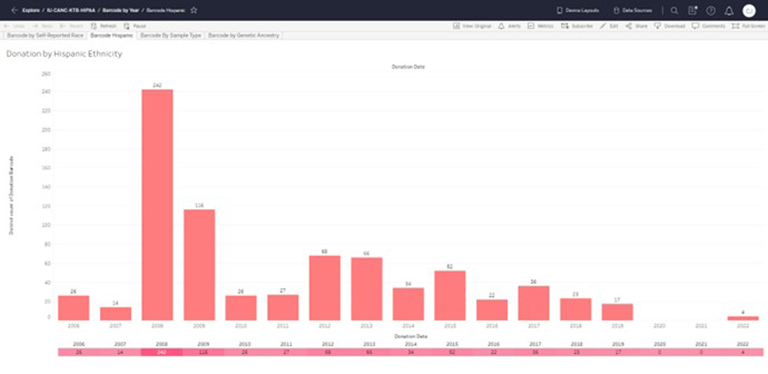
Task: Go to Barcode by Year breadcrumb
Action: pyautogui.click(x=120, y=10)
